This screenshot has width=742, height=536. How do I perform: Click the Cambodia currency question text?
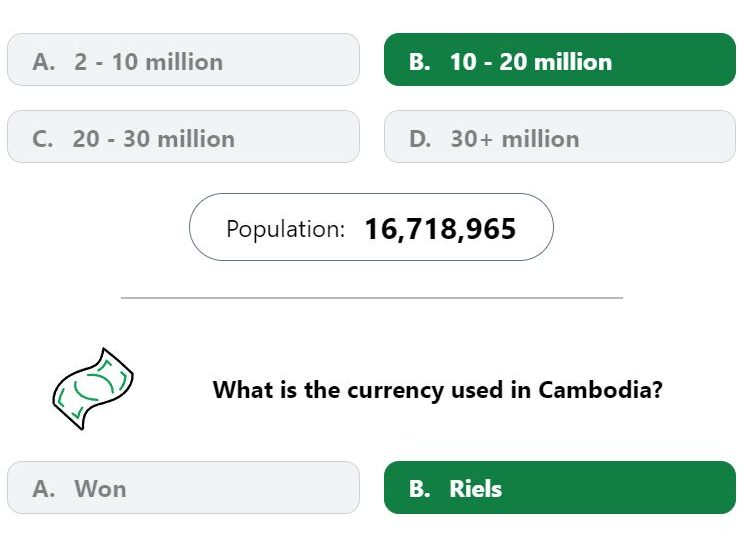tap(438, 390)
